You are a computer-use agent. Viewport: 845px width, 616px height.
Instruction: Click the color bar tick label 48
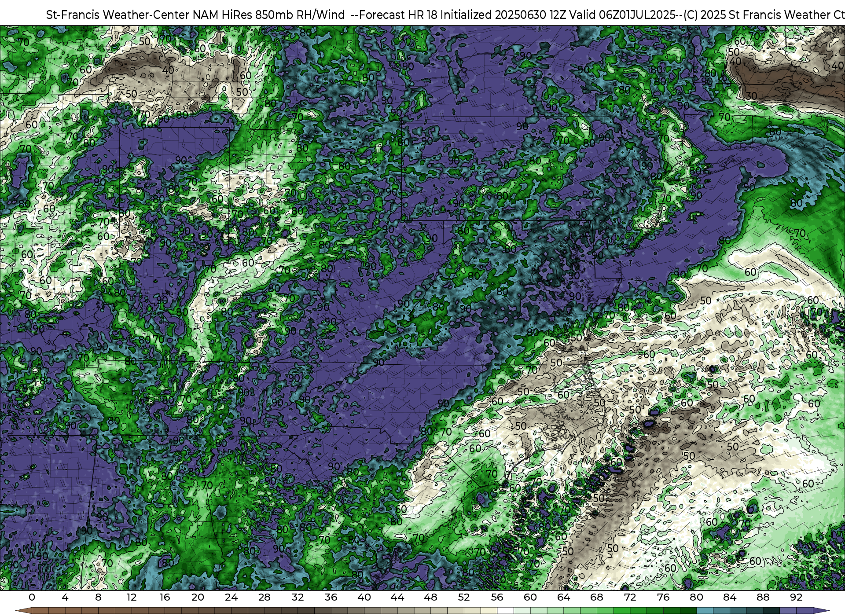click(x=431, y=597)
